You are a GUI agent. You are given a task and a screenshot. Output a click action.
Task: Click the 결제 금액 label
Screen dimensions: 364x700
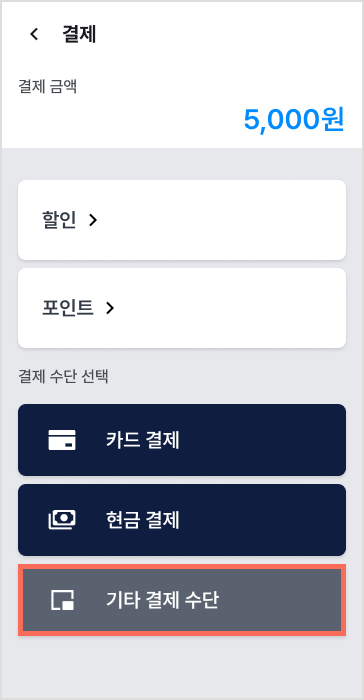[48, 86]
